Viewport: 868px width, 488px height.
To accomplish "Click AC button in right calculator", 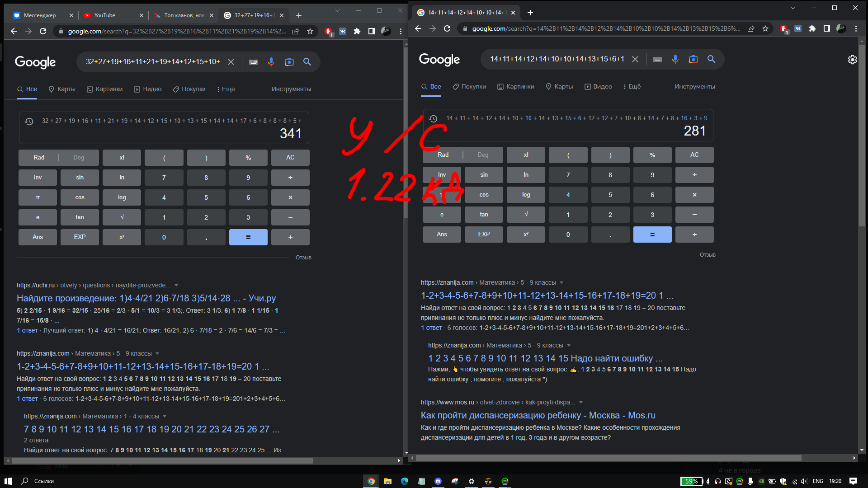I will tap(694, 155).
